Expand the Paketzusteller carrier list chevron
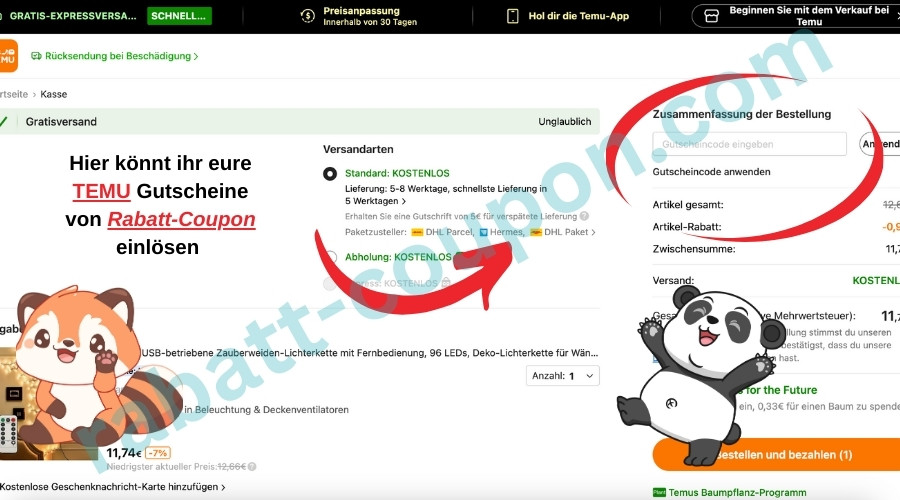This screenshot has width=900, height=500. tap(594, 232)
